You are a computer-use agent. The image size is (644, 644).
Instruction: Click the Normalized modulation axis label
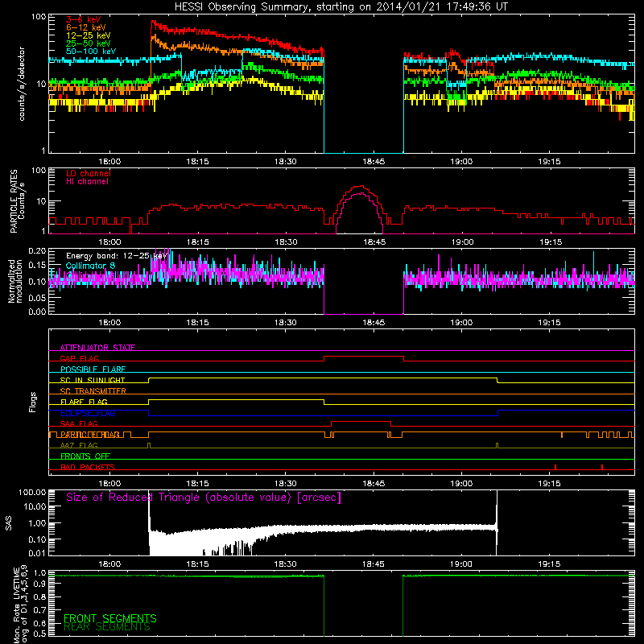click(x=15, y=281)
